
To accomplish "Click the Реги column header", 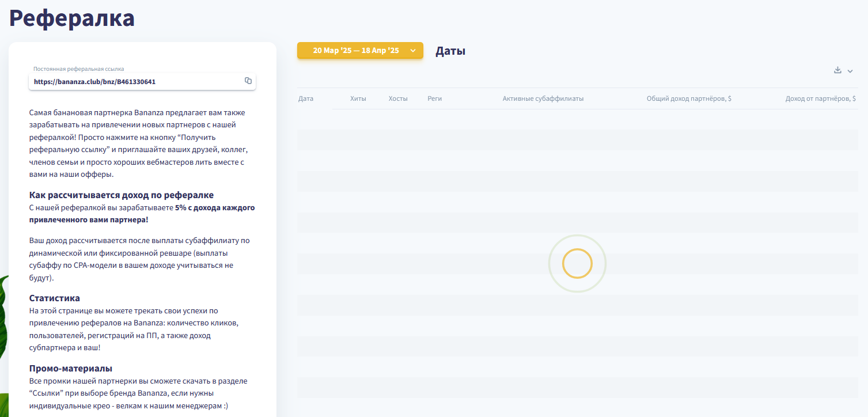I will point(435,98).
